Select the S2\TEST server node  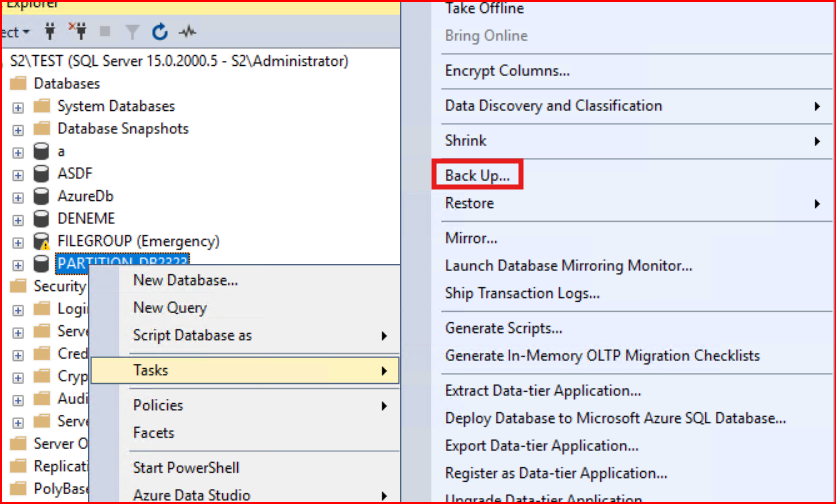click(x=178, y=61)
